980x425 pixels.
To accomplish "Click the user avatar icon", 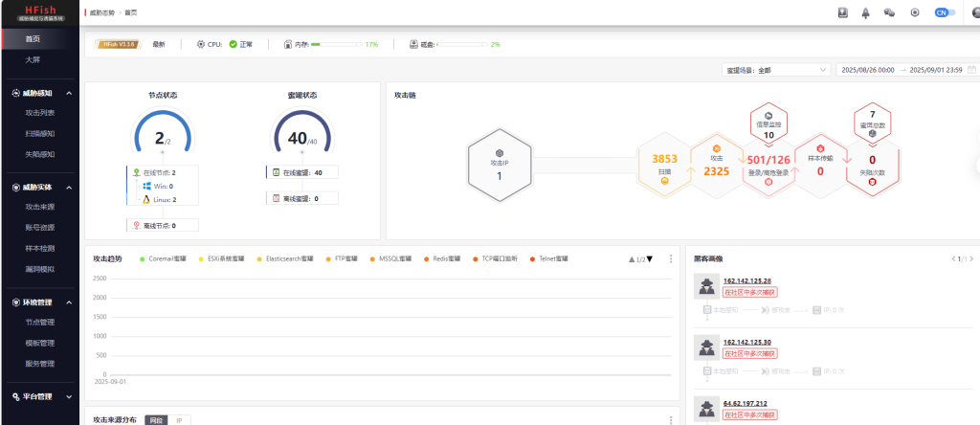I will click(974, 12).
